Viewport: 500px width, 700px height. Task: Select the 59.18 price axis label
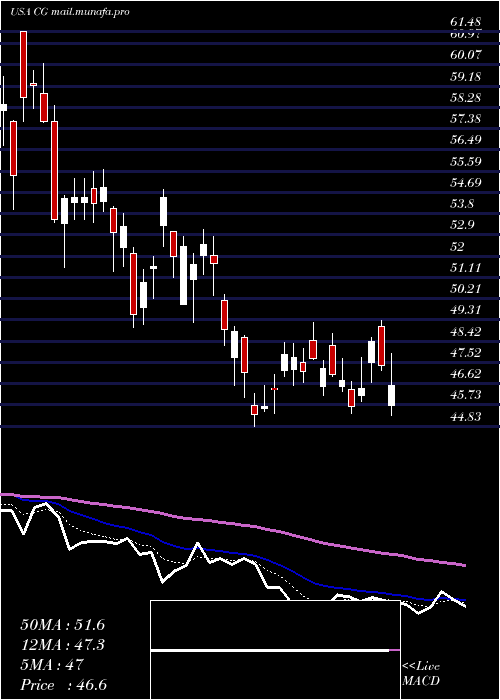tap(466, 76)
